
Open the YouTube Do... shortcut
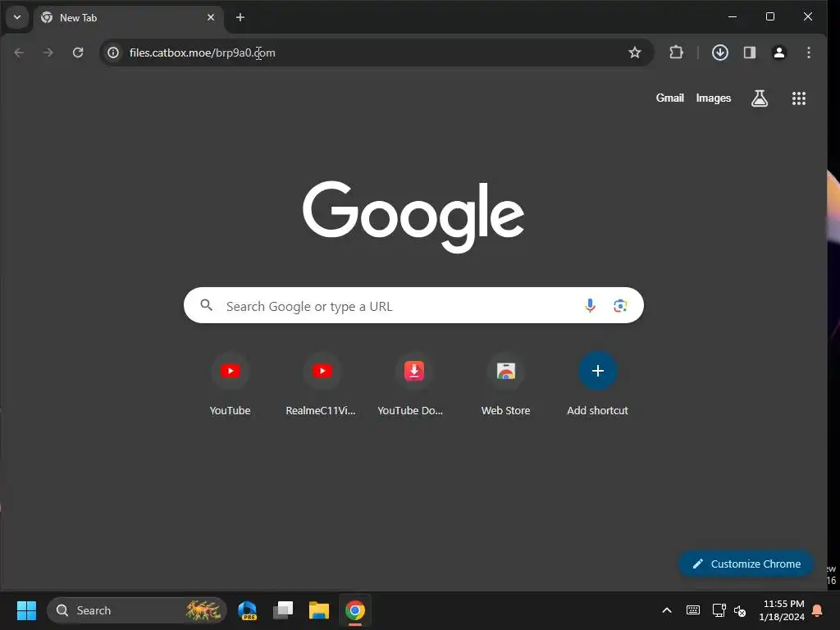click(412, 384)
